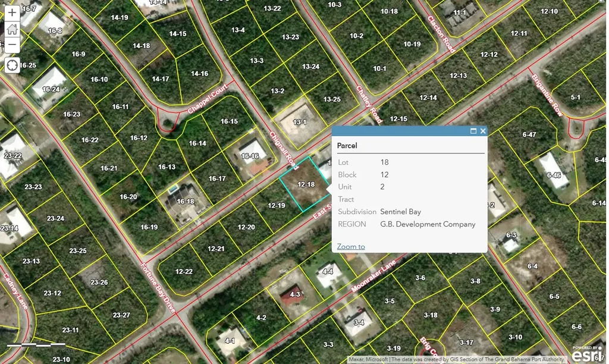Select parcel 16-20
This screenshot has width=609, height=364.
(128, 197)
